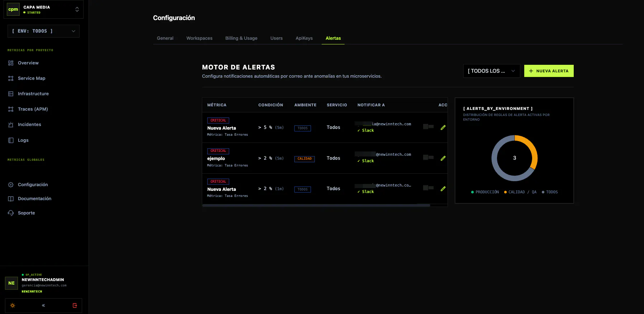Open Documentación link
Screen dimensions: 644x314
pos(34,199)
